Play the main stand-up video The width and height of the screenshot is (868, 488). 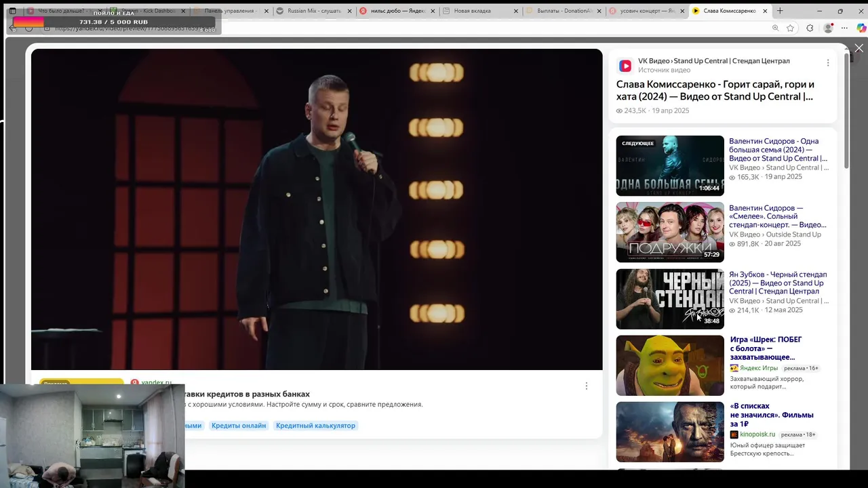[317, 209]
